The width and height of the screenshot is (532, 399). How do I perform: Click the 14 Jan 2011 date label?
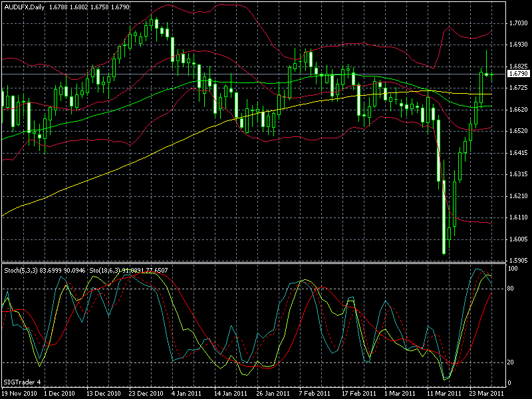(x=231, y=393)
